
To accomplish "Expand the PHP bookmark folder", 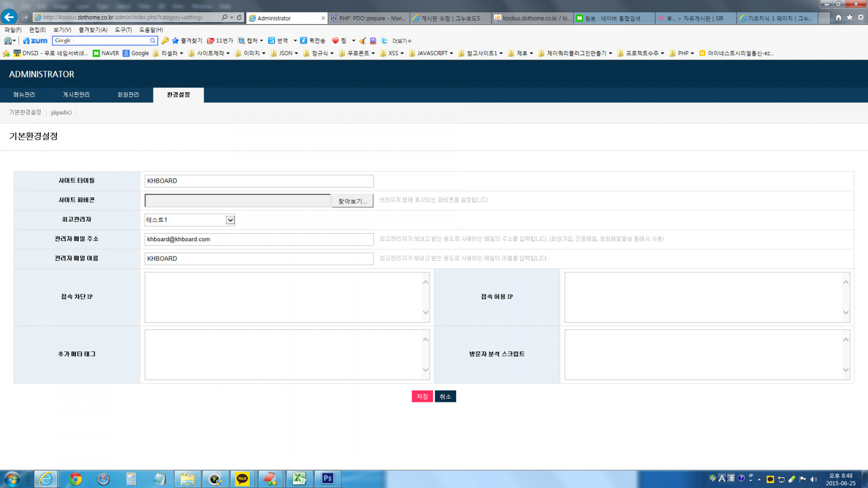I will tap(682, 53).
